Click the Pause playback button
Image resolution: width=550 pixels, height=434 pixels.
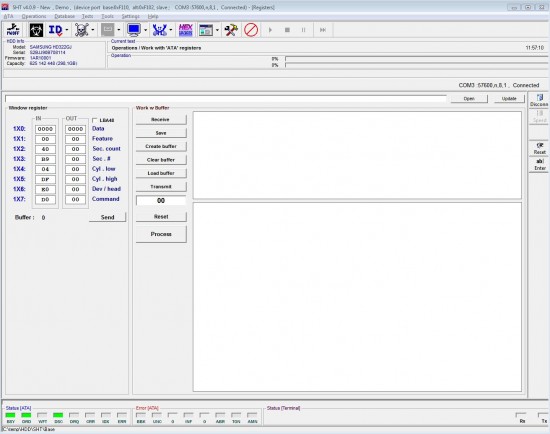304,30
